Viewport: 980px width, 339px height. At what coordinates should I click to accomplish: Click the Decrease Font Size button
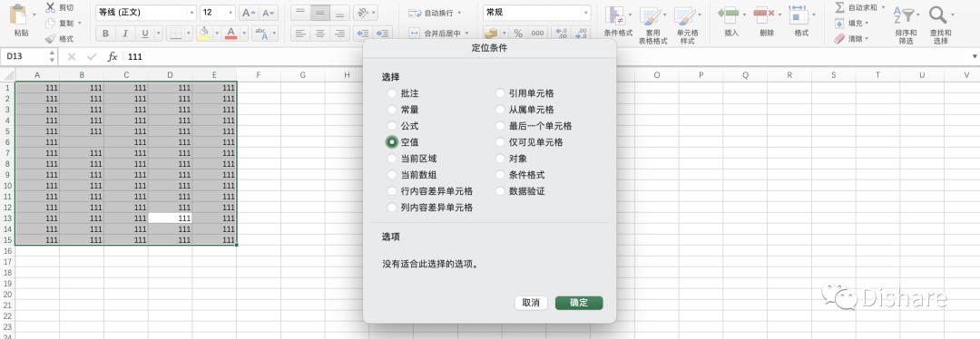[268, 13]
